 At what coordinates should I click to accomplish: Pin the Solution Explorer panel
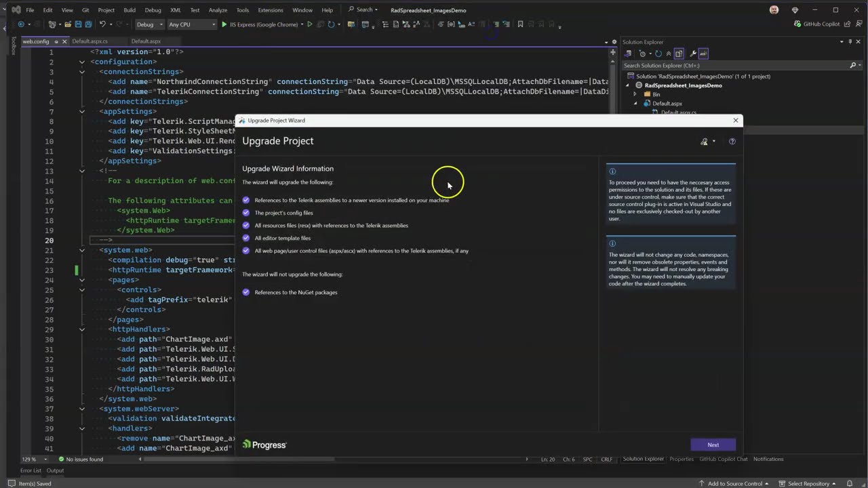850,41
